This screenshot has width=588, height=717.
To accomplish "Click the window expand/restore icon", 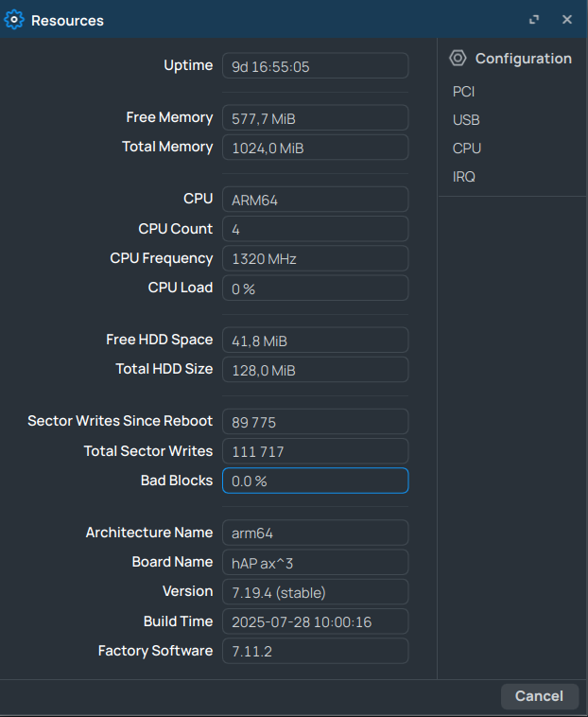I will pyautogui.click(x=534, y=20).
